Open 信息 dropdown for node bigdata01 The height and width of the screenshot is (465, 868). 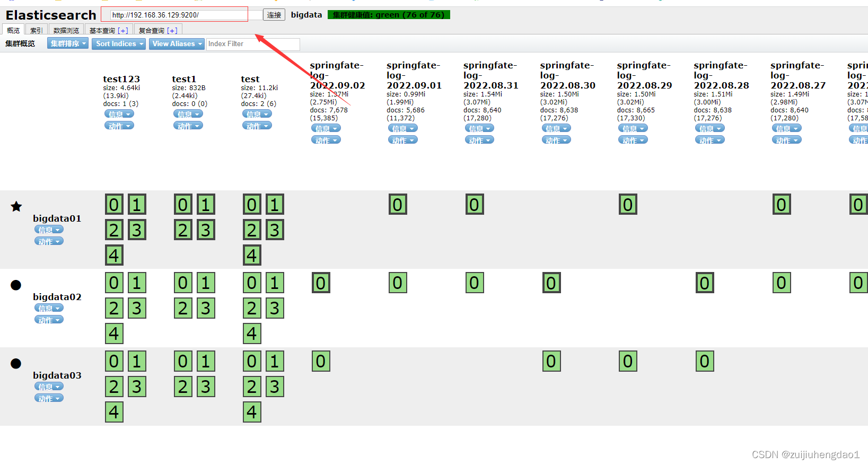coord(49,230)
